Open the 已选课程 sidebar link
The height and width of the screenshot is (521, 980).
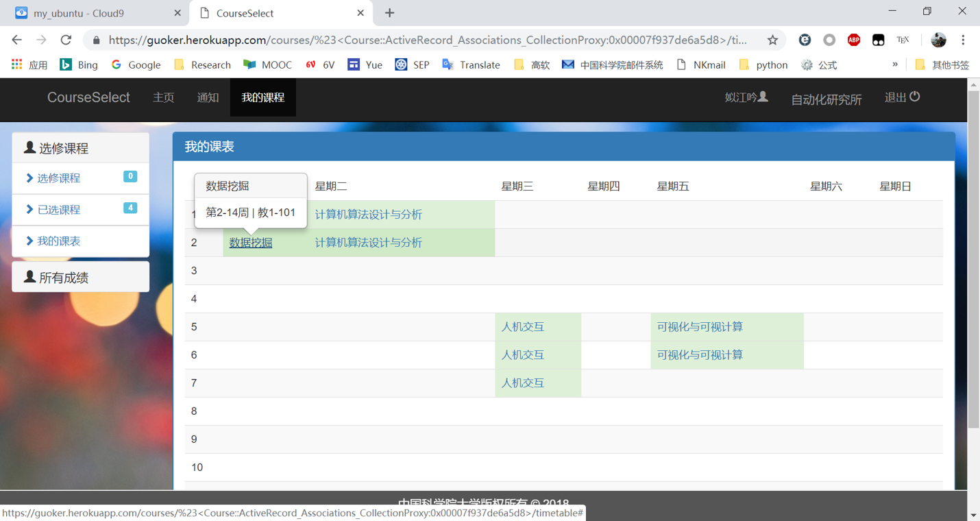point(59,210)
